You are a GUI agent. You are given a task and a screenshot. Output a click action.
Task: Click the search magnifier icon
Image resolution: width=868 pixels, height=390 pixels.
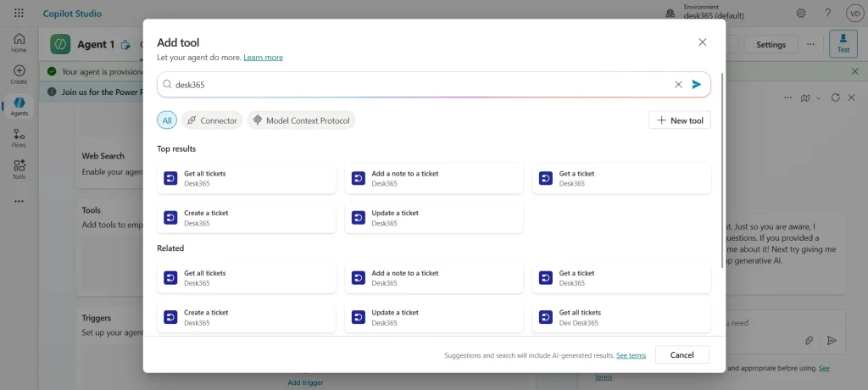pos(167,85)
